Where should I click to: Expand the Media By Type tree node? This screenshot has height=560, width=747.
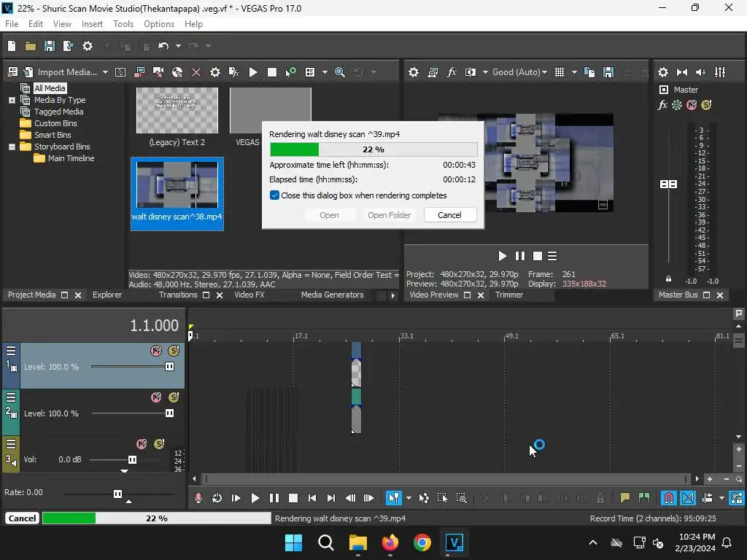click(x=12, y=100)
